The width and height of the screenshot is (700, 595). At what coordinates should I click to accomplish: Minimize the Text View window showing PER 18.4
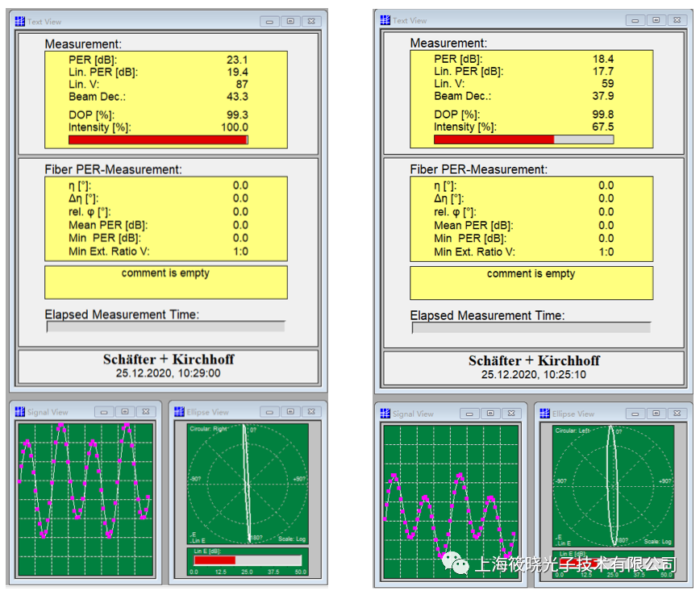point(635,20)
